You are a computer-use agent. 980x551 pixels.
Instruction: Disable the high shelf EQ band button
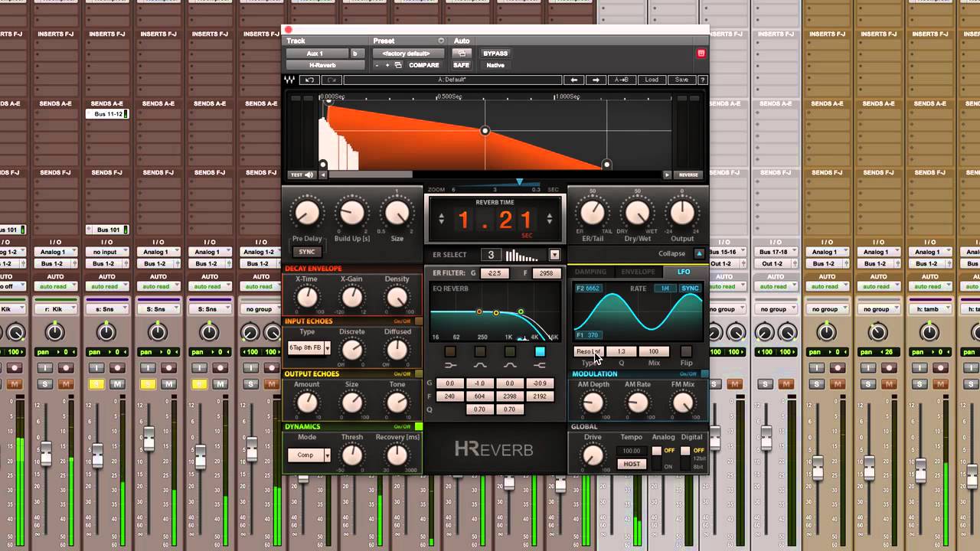pos(540,351)
